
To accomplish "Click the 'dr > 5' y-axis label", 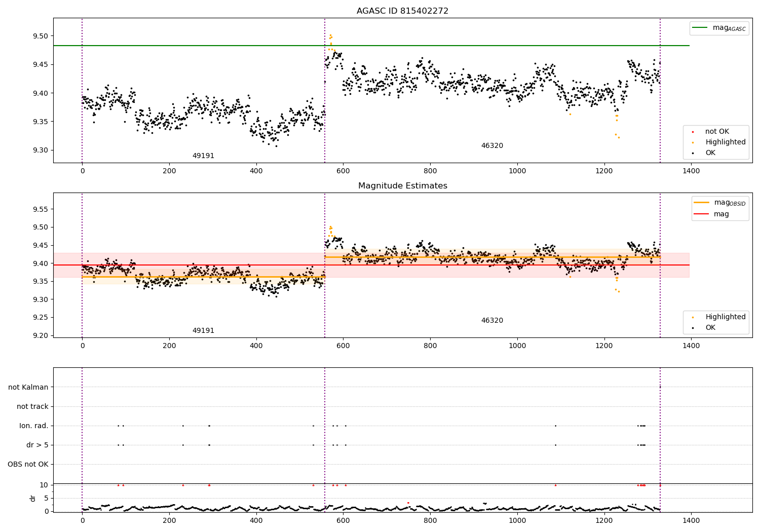I will click(37, 445).
